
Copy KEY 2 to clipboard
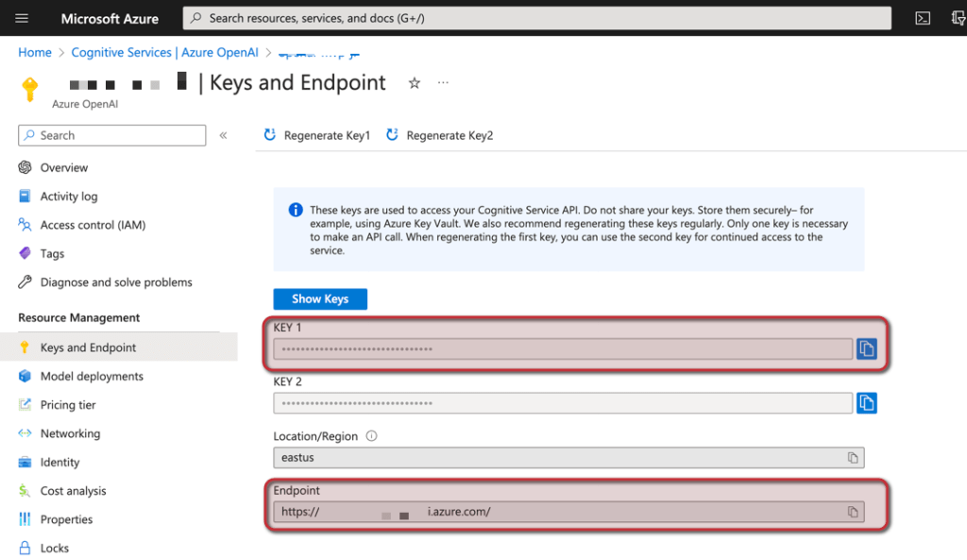[x=866, y=403]
